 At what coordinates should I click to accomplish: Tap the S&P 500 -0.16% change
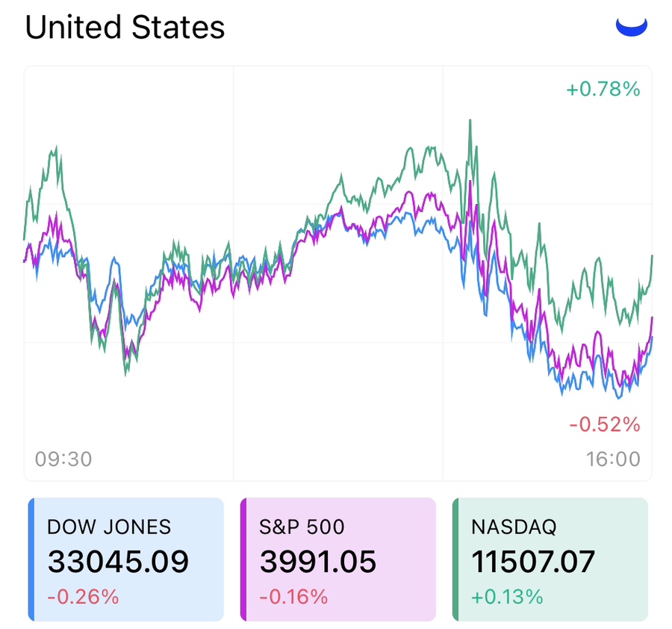click(293, 598)
